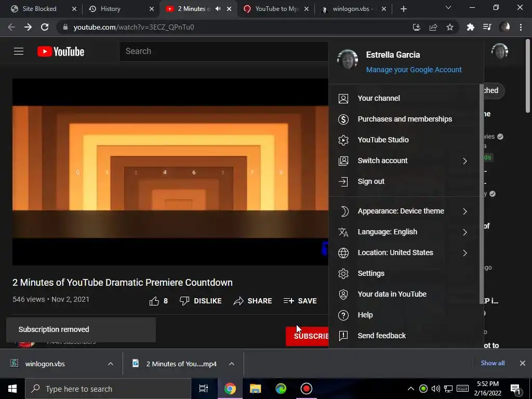Click Manage your Google Account link
Image resolution: width=532 pixels, height=399 pixels.
pyautogui.click(x=414, y=70)
